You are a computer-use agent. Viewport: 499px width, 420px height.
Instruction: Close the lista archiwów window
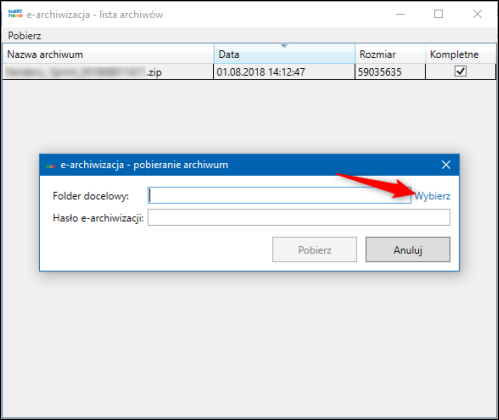point(477,14)
